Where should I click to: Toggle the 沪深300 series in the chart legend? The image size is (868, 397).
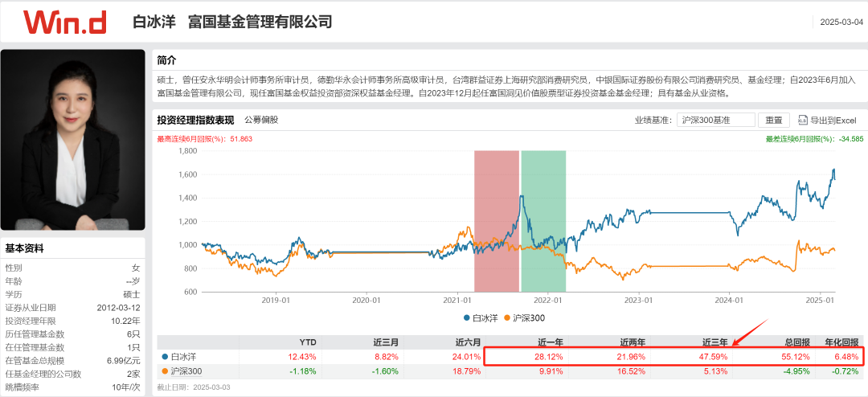524,317
